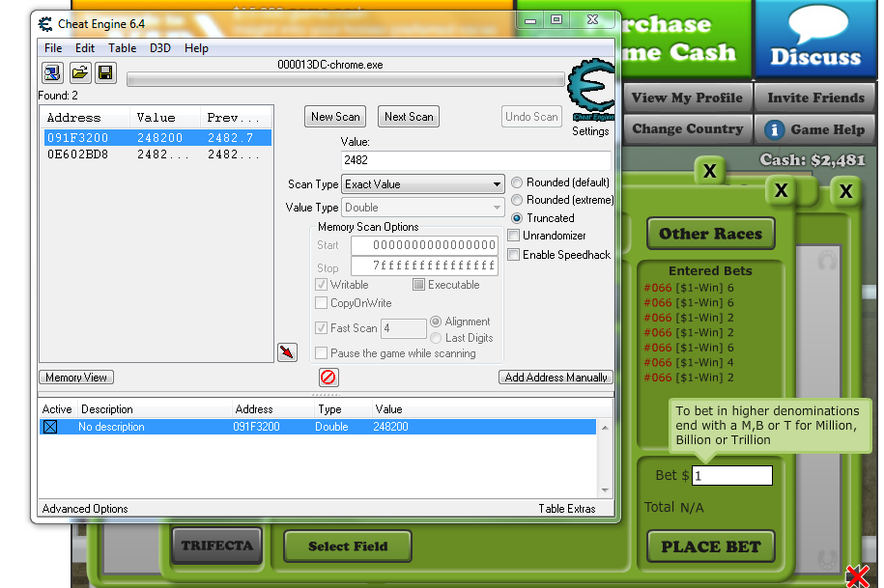
Task: Select found address 0E602BD8 row
Action: (157, 154)
